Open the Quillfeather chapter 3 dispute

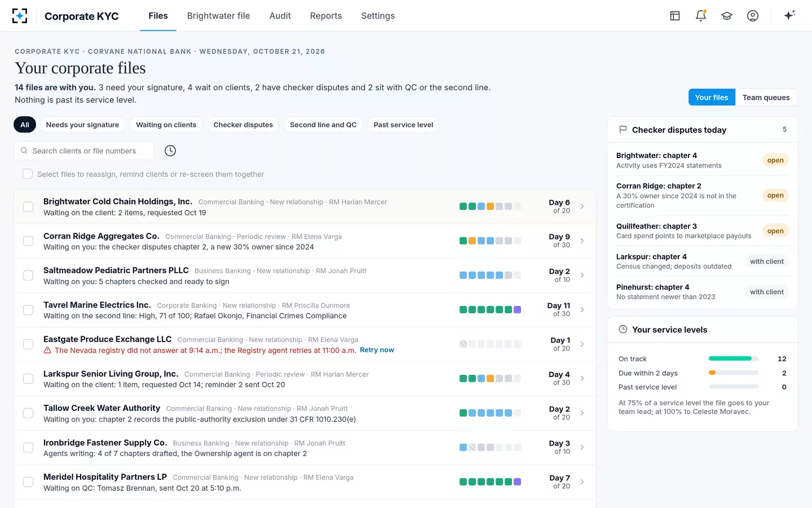pos(702,231)
